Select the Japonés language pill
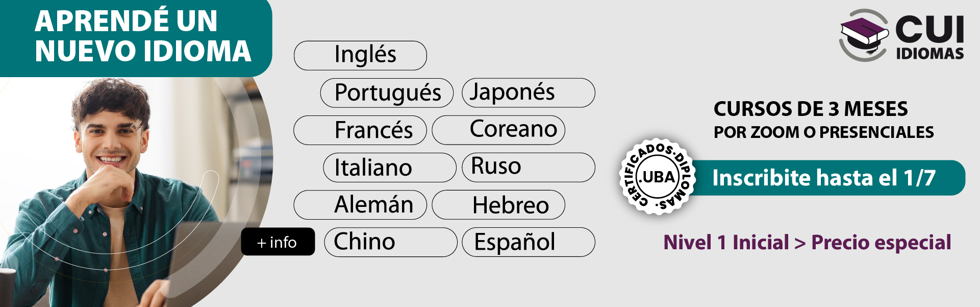980x307 pixels. [x=529, y=93]
